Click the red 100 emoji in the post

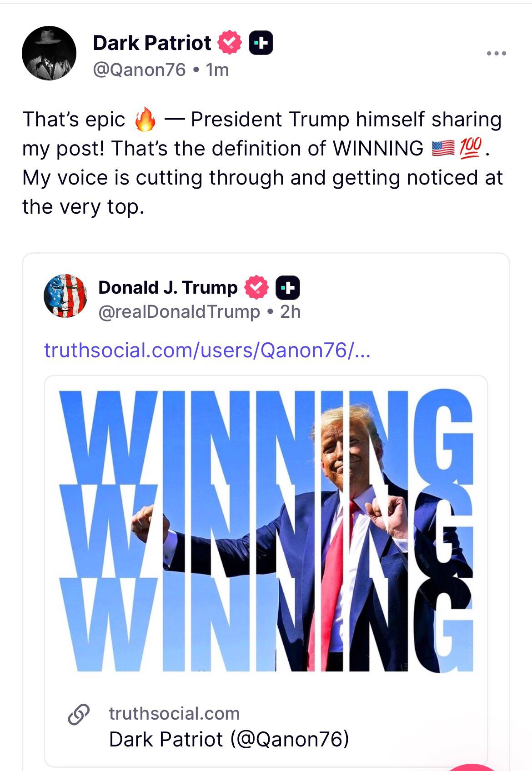(471, 149)
